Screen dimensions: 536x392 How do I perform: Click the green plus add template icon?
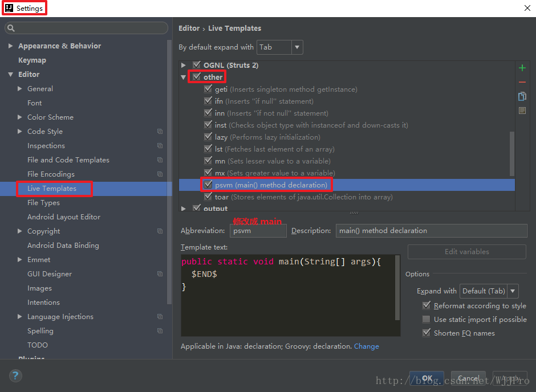[x=522, y=68]
